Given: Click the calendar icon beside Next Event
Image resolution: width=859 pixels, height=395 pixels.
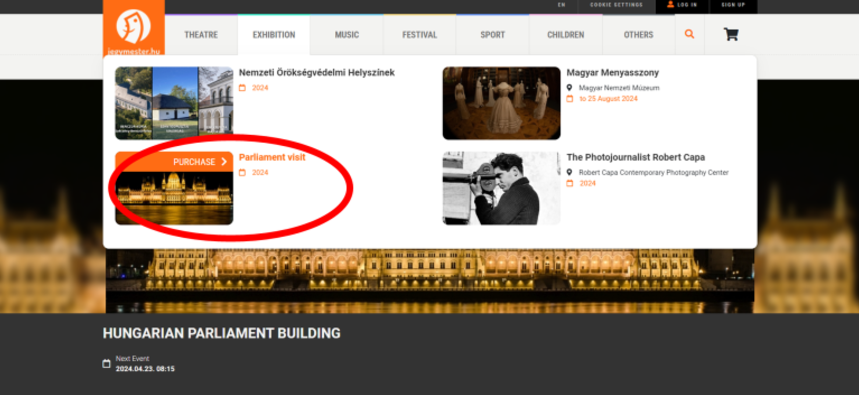Looking at the screenshot, I should click(106, 364).
